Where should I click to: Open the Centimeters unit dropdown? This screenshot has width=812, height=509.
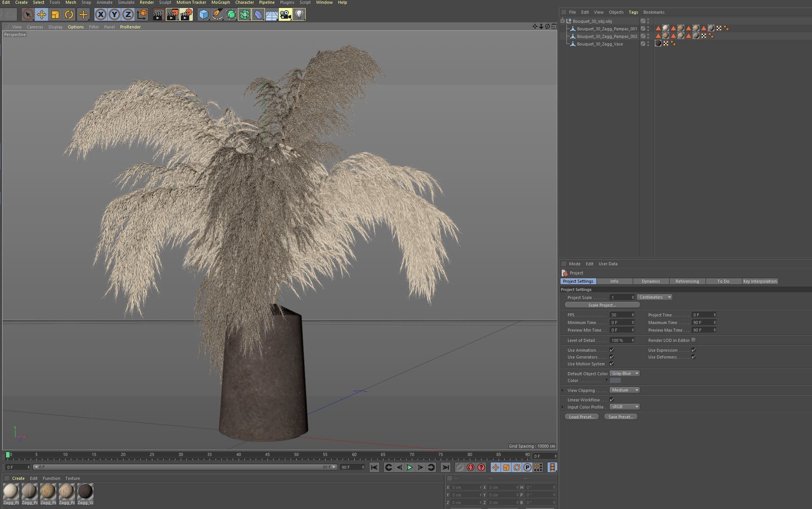point(654,297)
